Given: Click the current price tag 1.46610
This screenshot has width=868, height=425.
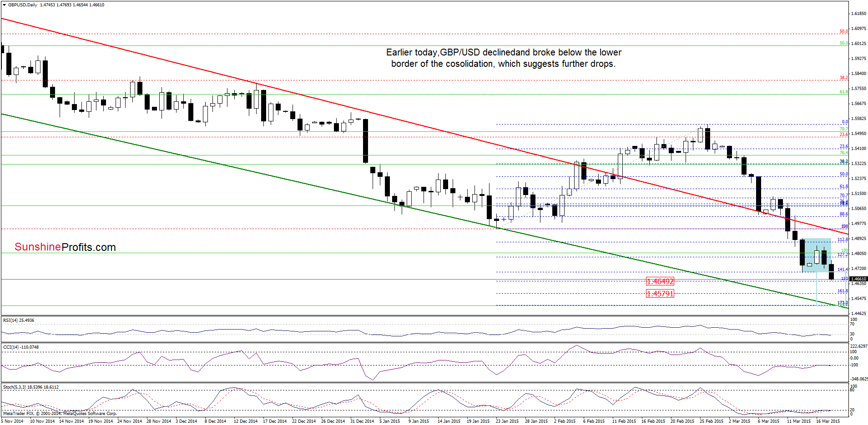Looking at the screenshot, I should click(x=858, y=279).
